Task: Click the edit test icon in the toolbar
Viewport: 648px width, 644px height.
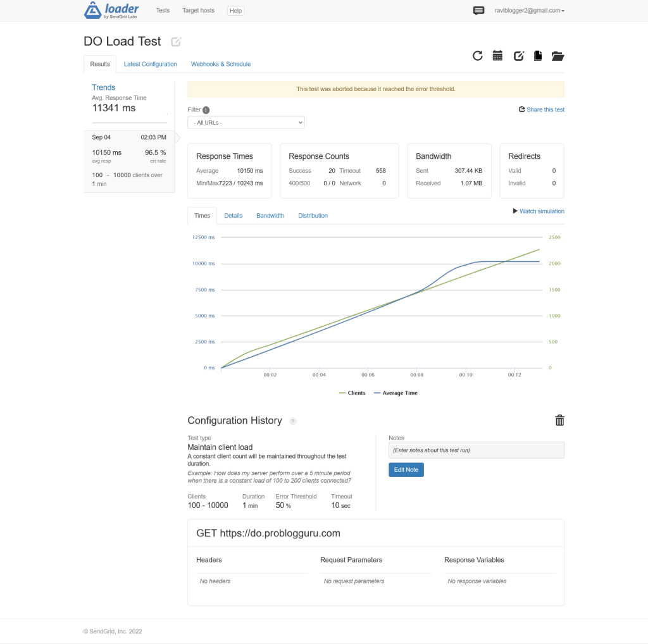Action: pyautogui.click(x=518, y=56)
